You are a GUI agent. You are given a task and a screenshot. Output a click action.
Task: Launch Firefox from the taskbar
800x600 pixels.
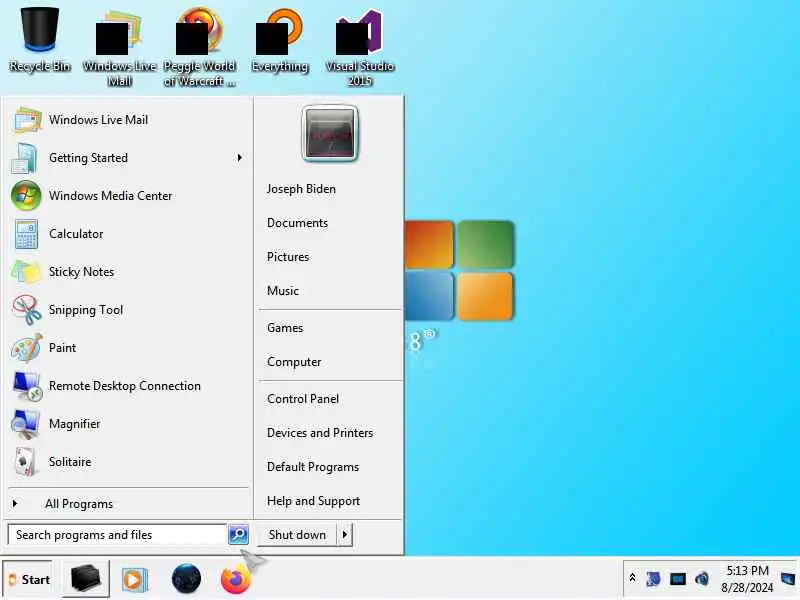coord(236,580)
